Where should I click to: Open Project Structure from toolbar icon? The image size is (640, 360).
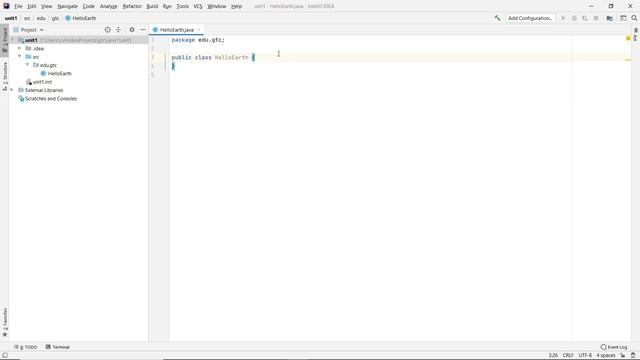[x=609, y=18]
